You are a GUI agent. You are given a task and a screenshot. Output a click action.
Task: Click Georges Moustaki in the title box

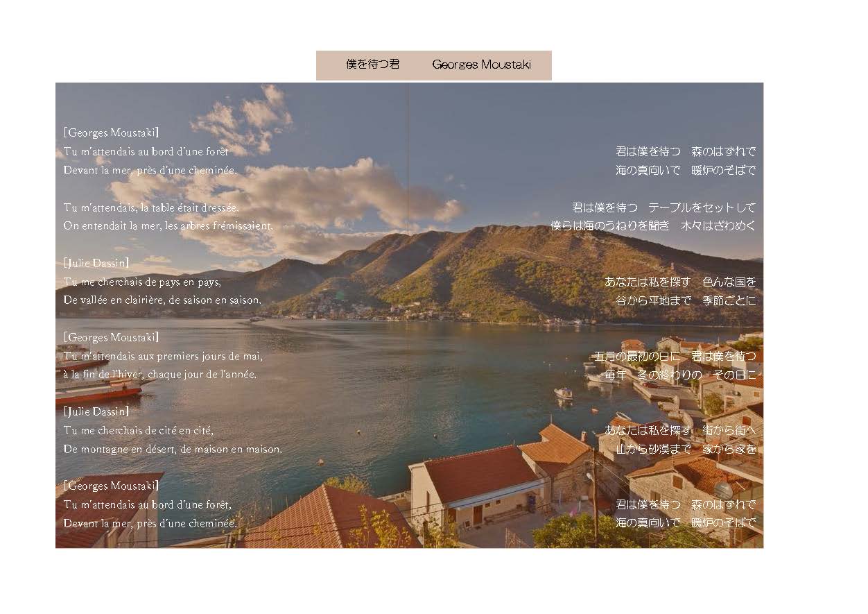[481, 65]
